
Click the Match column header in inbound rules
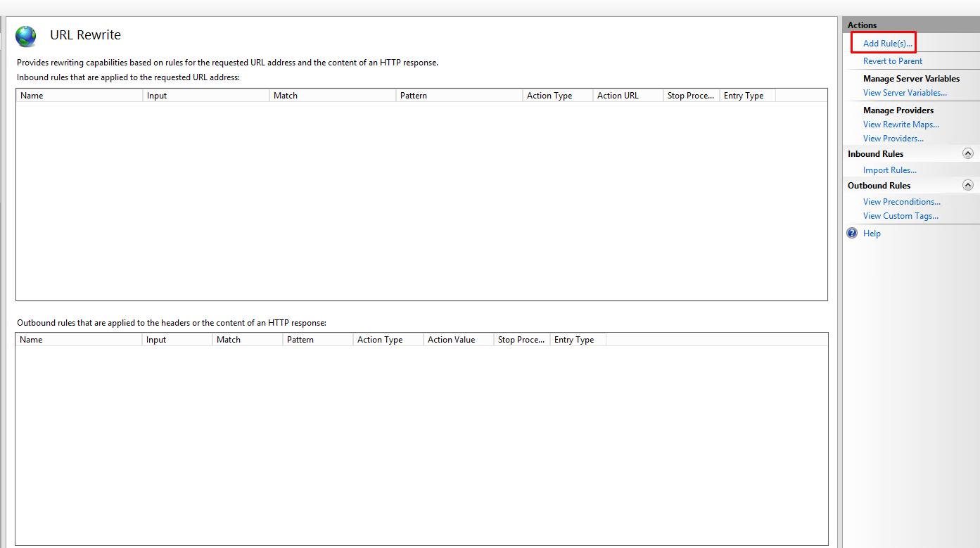point(331,95)
